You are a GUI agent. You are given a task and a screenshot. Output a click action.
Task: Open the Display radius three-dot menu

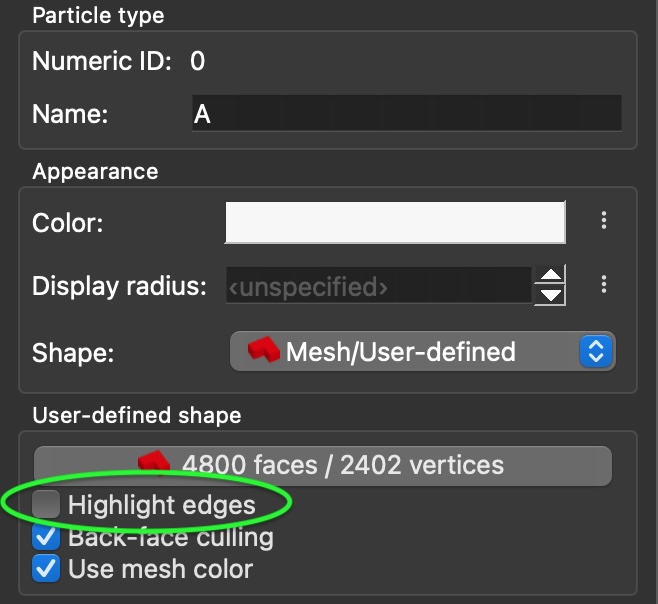(x=603, y=285)
